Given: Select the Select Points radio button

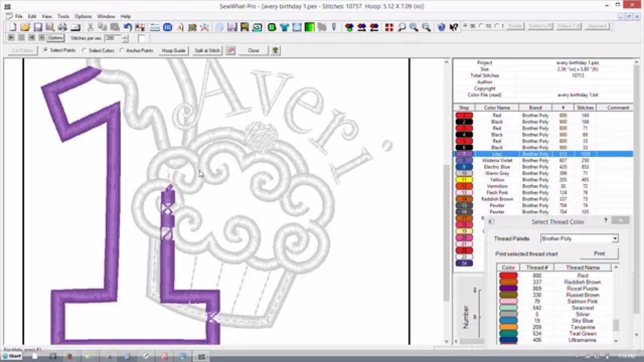Looking at the screenshot, I should (46, 50).
